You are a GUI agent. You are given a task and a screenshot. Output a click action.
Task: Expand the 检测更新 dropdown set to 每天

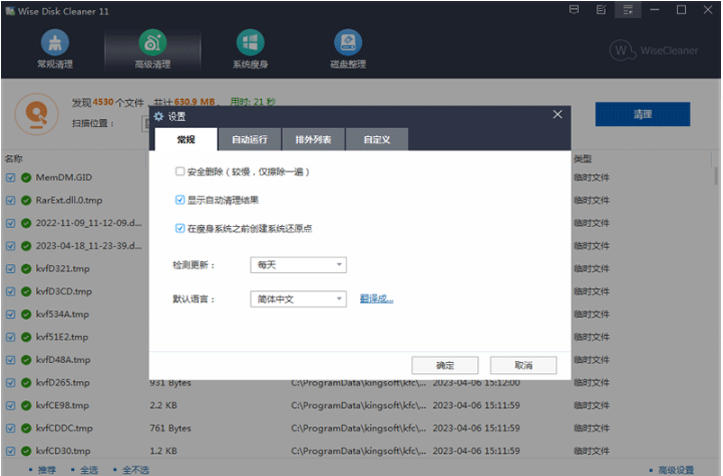click(298, 265)
